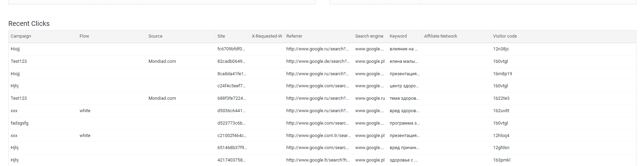The height and width of the screenshot is (166, 644).
Task: Click visitor code 1b3pmkl
Action: click(x=502, y=160)
